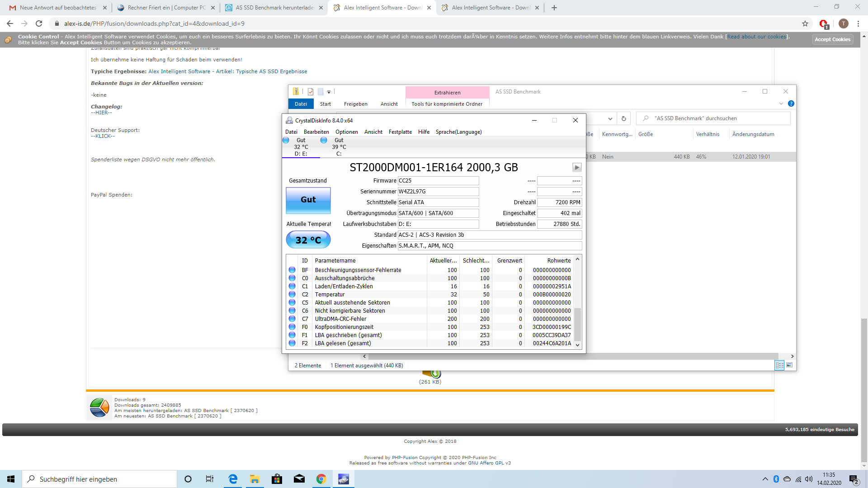Open Explorer quick access toolbar dropdown
Viewport: 868px width, 488px height.
coord(329,92)
